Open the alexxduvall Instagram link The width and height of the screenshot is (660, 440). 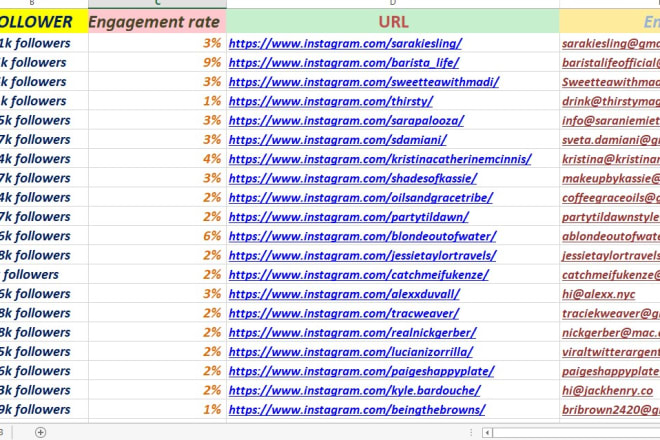click(344, 294)
